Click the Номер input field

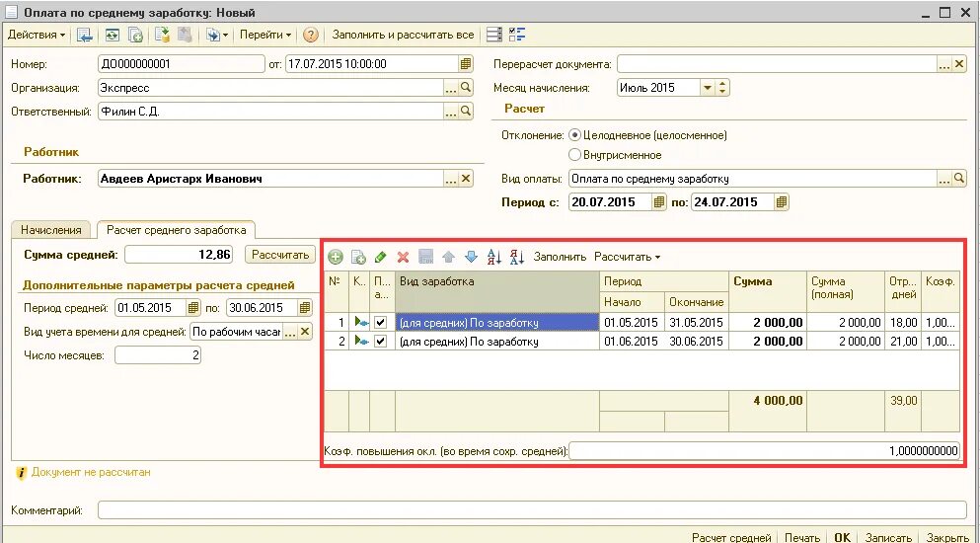(x=182, y=64)
